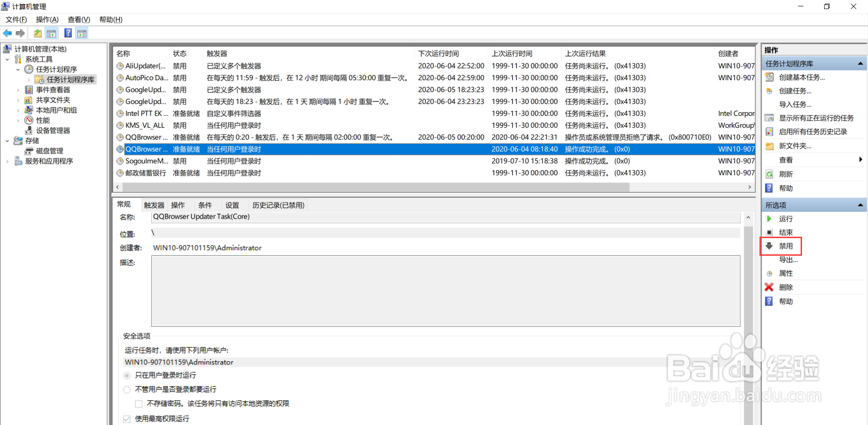Click the 共享文件夹 tree icon

(x=29, y=100)
